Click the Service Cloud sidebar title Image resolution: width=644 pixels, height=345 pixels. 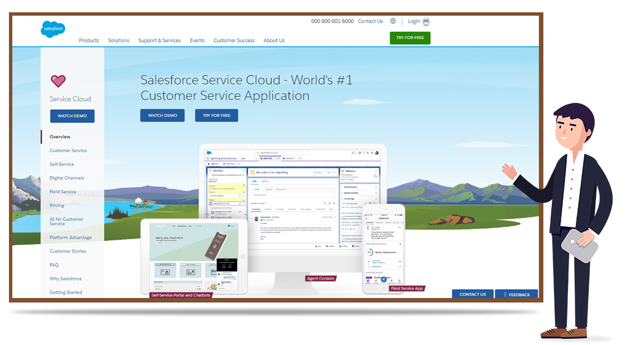click(x=70, y=99)
